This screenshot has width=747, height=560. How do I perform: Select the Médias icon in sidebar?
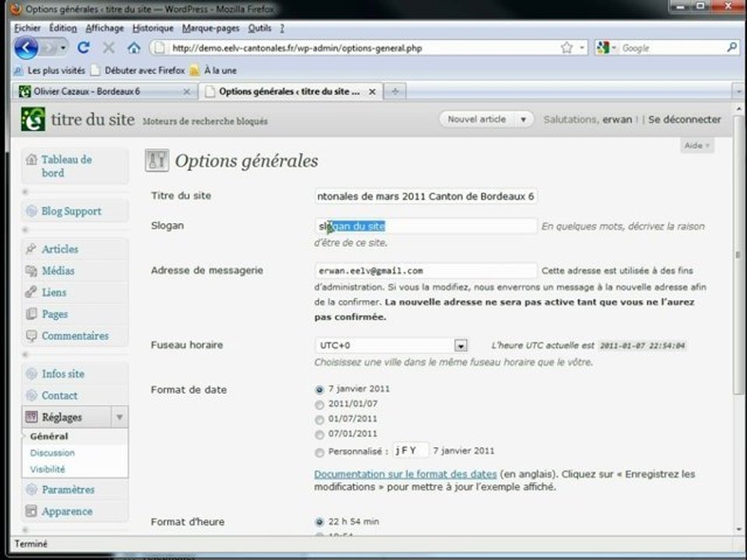[31, 271]
